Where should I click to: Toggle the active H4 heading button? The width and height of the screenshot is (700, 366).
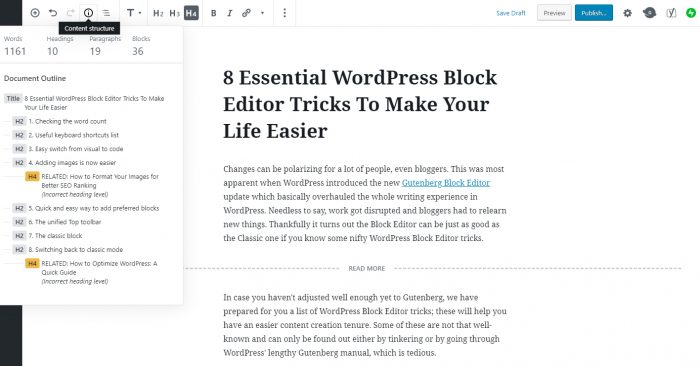tap(191, 13)
